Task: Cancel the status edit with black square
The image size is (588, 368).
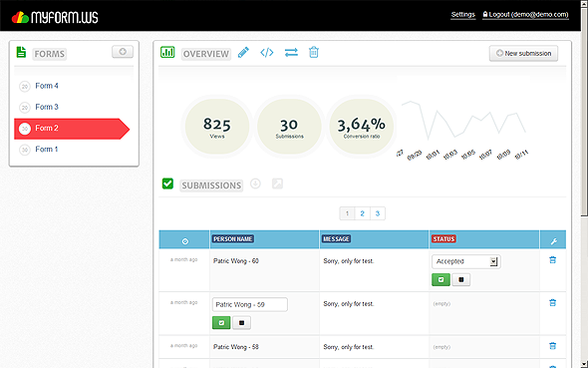Action: pyautogui.click(x=461, y=279)
